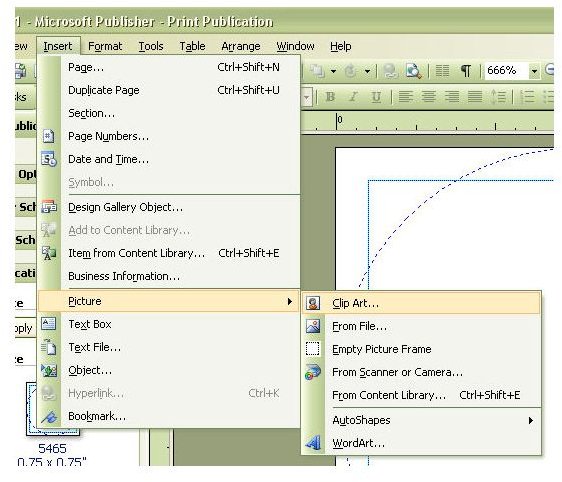
Task: Select AutoShapes in Picture submenu
Action: tap(422, 420)
